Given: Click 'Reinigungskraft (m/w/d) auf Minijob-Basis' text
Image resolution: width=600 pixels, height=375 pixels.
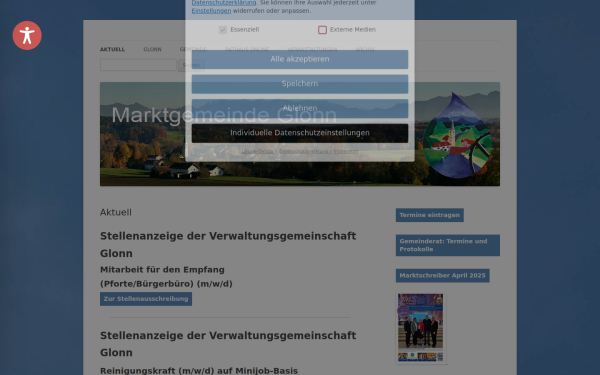Looking at the screenshot, I should [x=199, y=370].
